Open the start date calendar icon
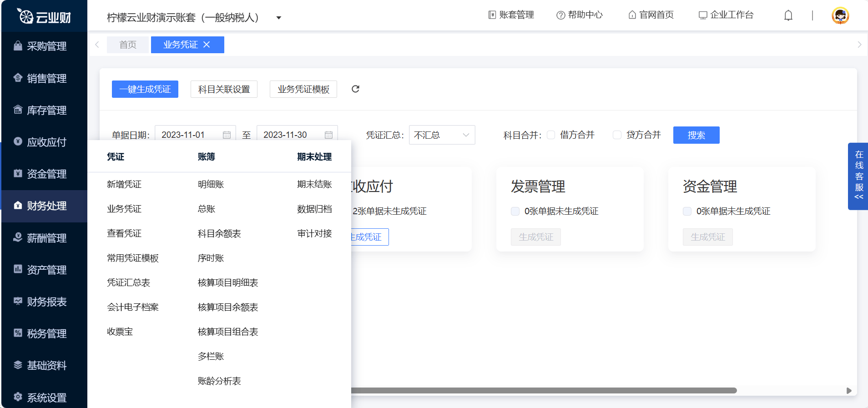This screenshot has height=408, width=868. click(227, 135)
